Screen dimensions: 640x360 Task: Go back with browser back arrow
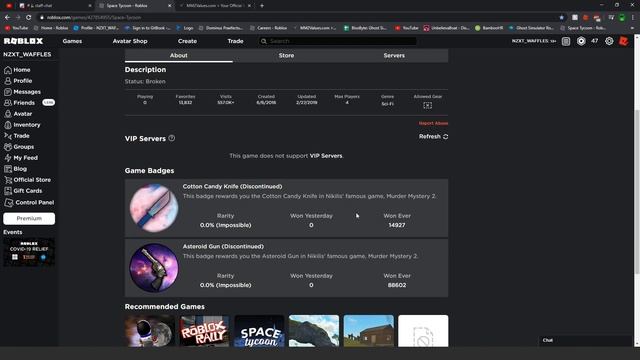[7, 18]
